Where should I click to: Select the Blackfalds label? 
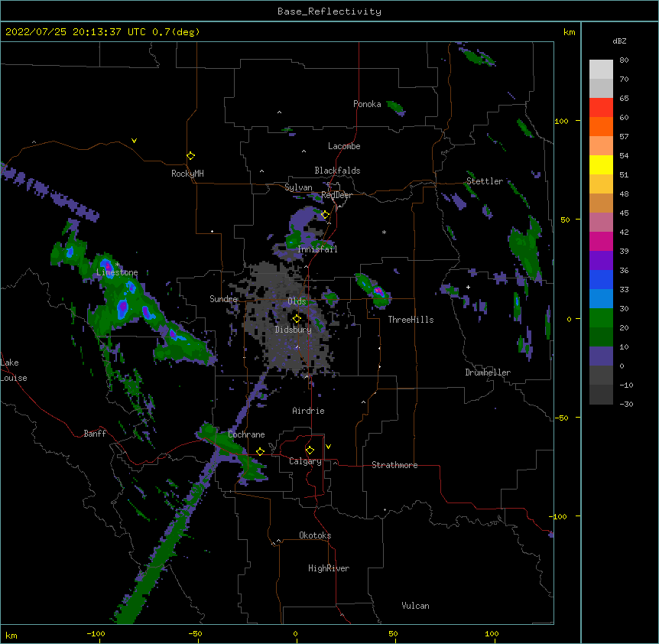coord(337,171)
